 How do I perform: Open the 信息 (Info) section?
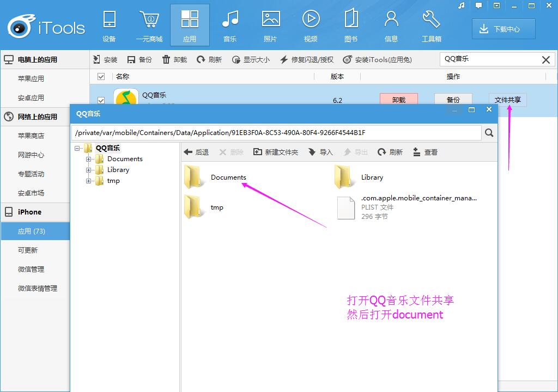point(391,26)
